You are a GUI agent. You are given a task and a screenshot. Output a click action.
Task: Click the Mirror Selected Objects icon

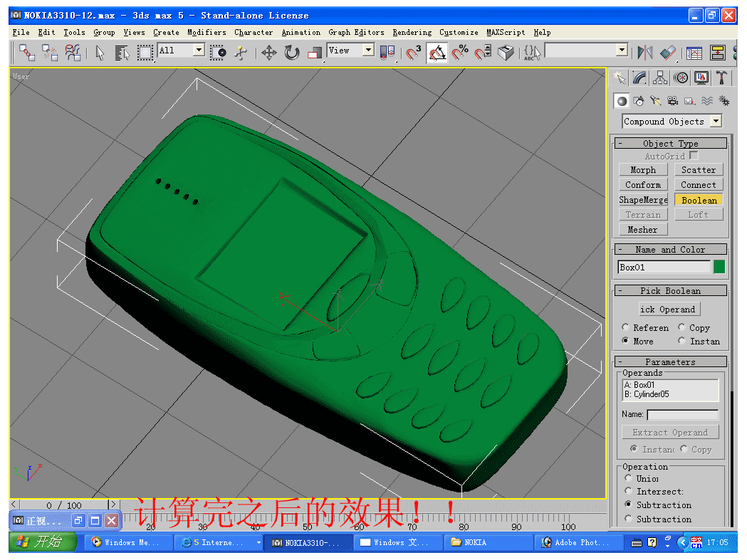pos(645,53)
